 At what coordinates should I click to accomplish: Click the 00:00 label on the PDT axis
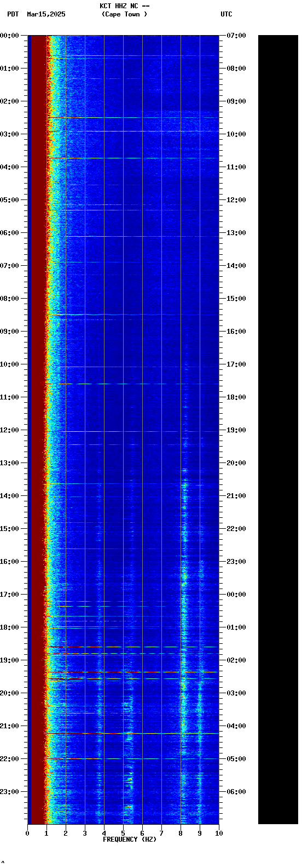coord(9,36)
